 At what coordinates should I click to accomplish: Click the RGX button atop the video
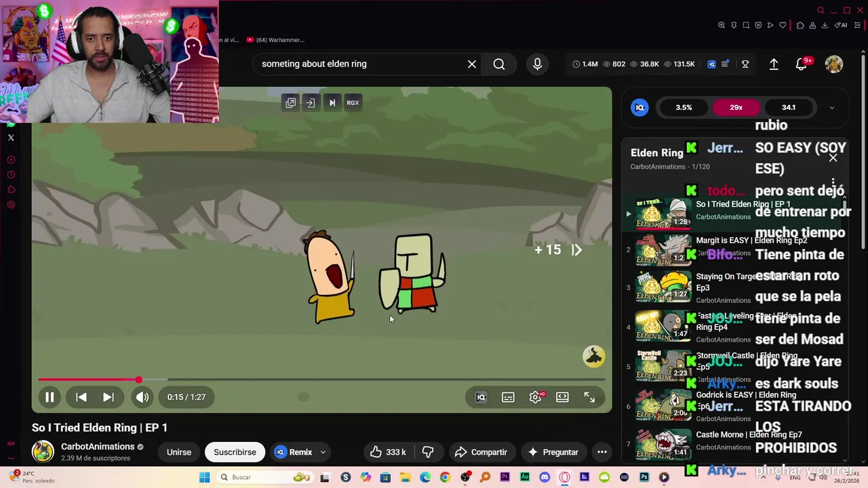[x=353, y=102]
